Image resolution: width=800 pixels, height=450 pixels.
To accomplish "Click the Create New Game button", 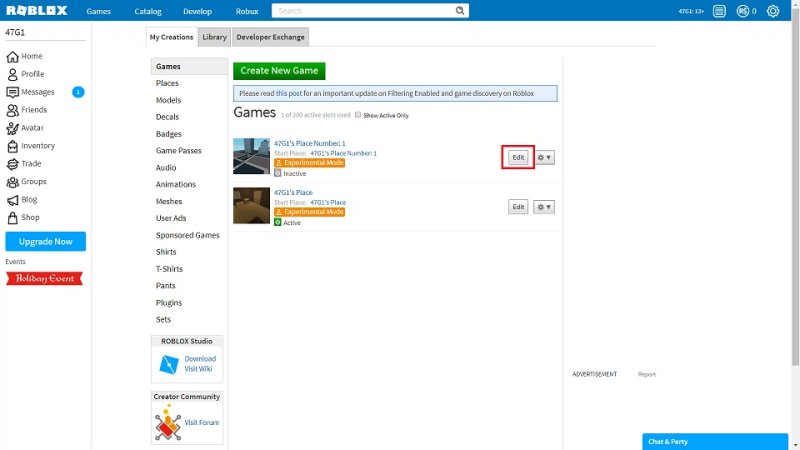I will coord(279,71).
